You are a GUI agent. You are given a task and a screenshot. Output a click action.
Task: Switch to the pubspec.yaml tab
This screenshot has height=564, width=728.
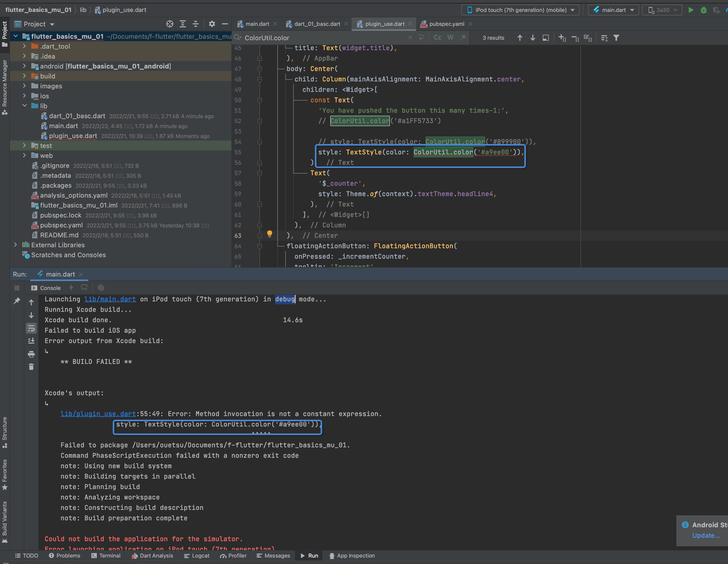[446, 24]
